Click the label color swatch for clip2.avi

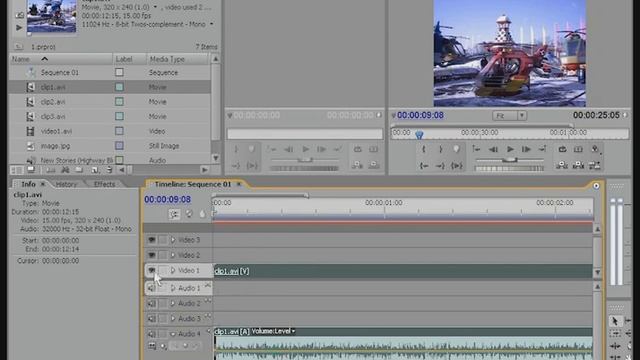[119, 102]
